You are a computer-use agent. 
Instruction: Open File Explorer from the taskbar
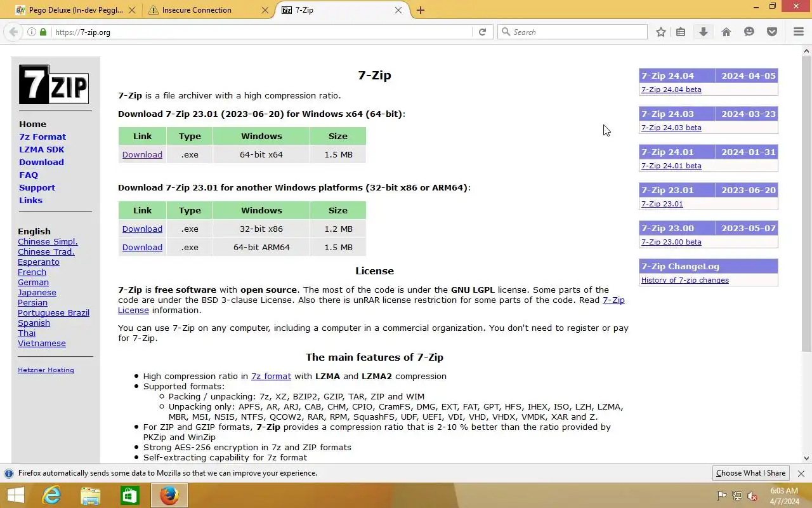coord(91,495)
